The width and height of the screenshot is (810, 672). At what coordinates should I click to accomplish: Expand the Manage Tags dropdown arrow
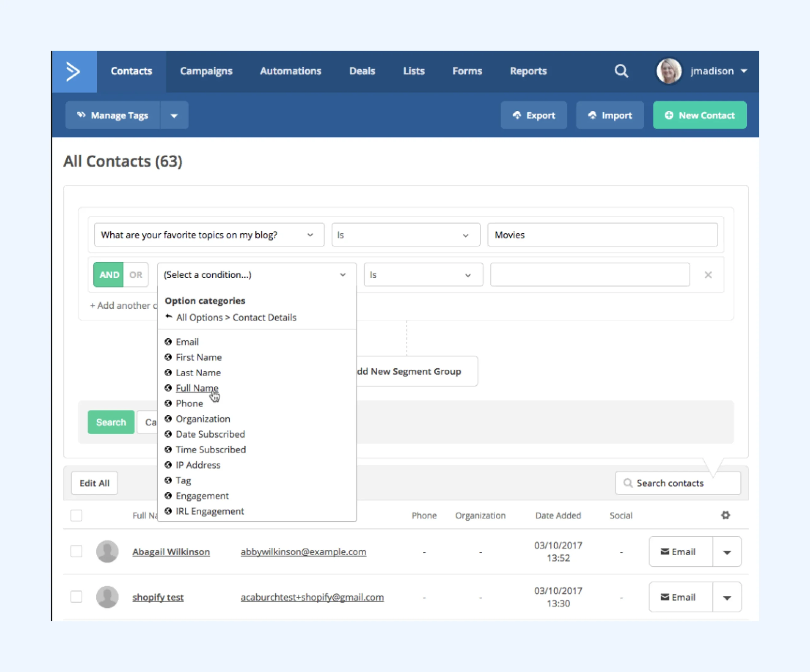point(174,115)
